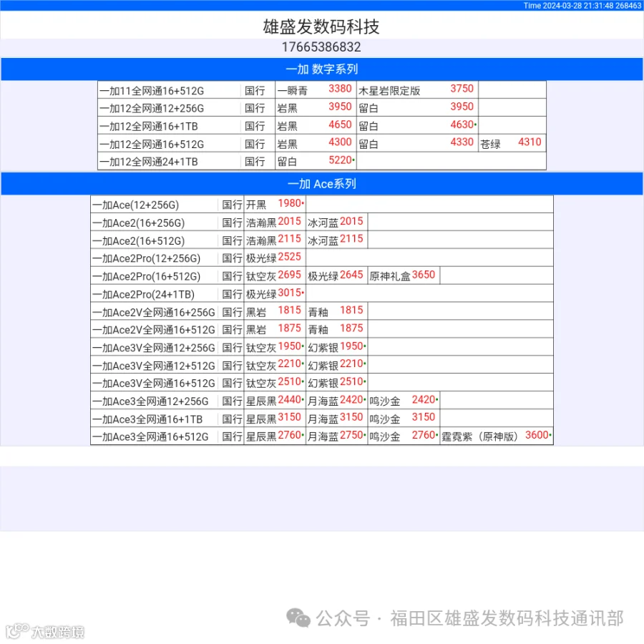The width and height of the screenshot is (644, 644).
Task: Select the row 一加Ace3全网通12+256G
Action: tap(322, 401)
